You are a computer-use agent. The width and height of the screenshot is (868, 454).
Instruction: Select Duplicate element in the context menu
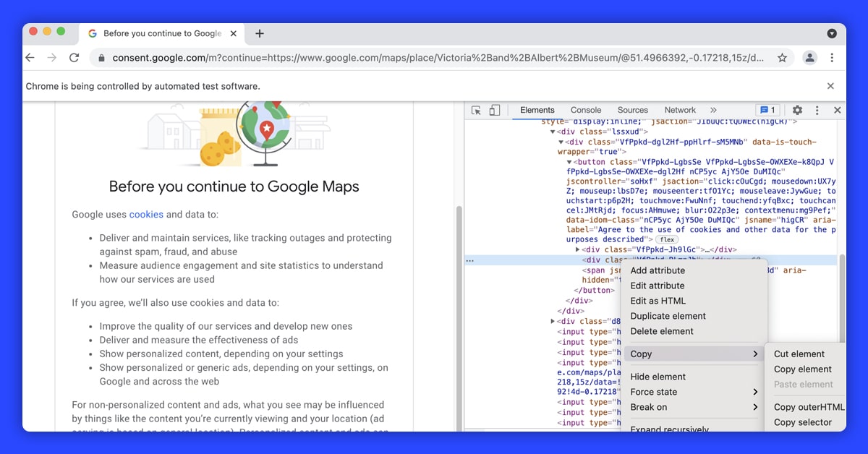(x=668, y=316)
